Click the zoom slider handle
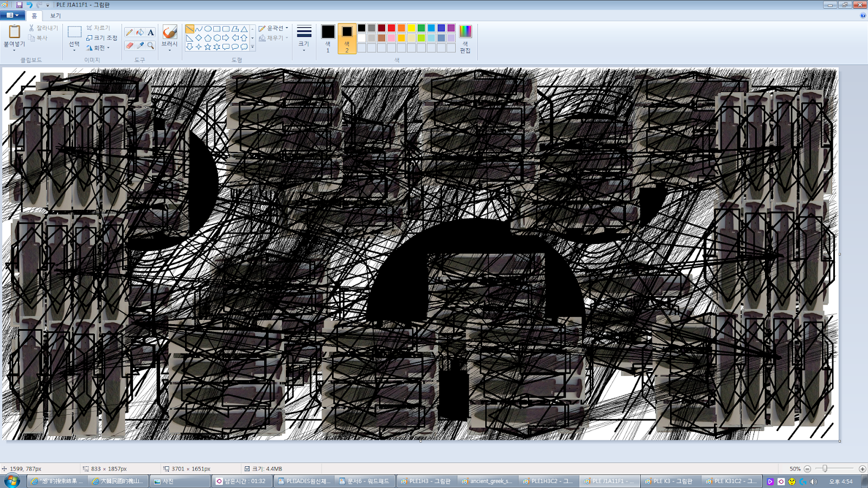Viewport: 868px width, 488px height. [x=825, y=468]
